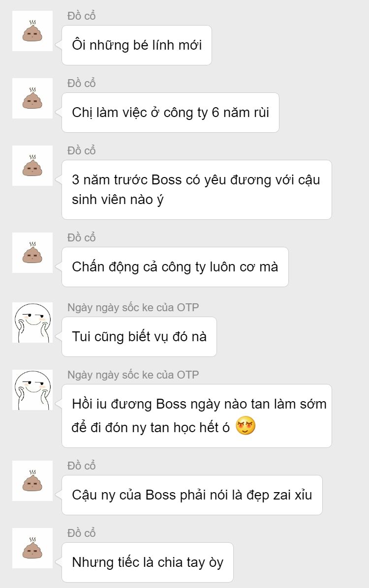Select the "Nhưng tiếc là chia tay òy" bubble
369x588 pixels.
[x=148, y=562]
